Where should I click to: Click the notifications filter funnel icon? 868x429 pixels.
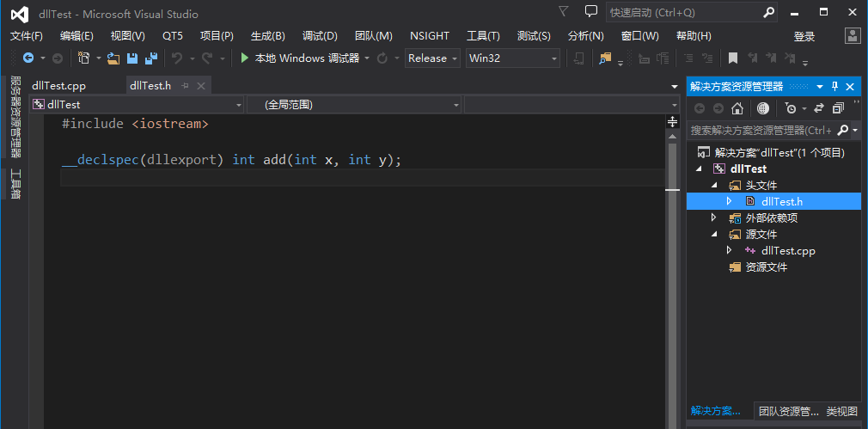point(564,12)
